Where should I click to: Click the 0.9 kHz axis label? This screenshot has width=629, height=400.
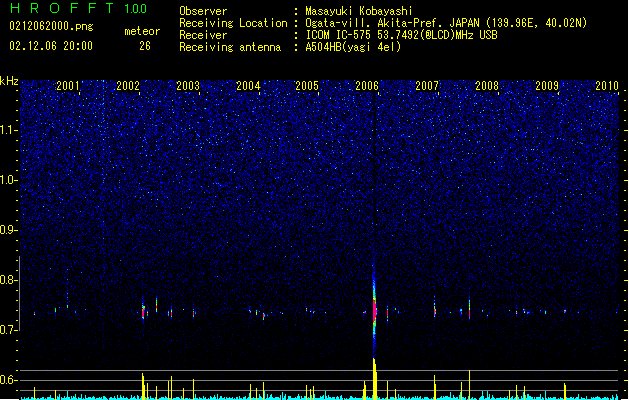9,230
